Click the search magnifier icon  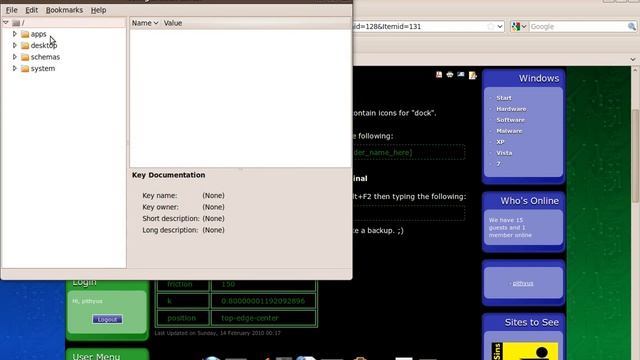[x=632, y=27]
